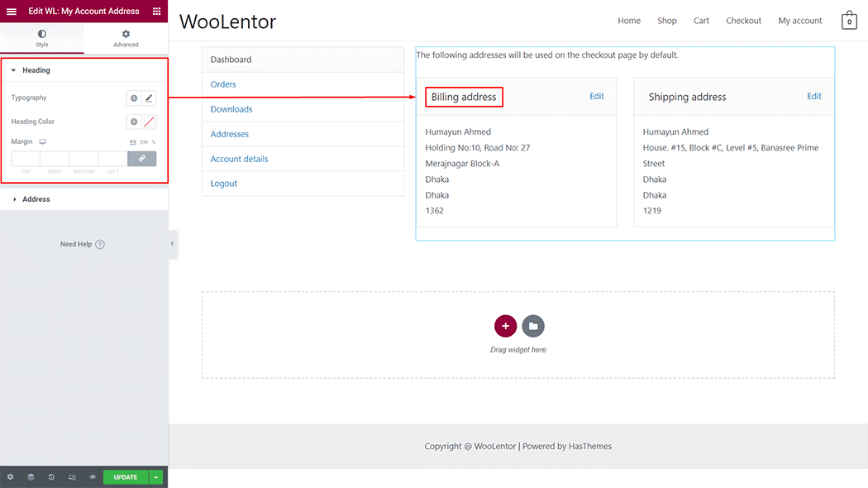This screenshot has width=868, height=488.
Task: Open the widgets grid panel
Action: (x=156, y=12)
